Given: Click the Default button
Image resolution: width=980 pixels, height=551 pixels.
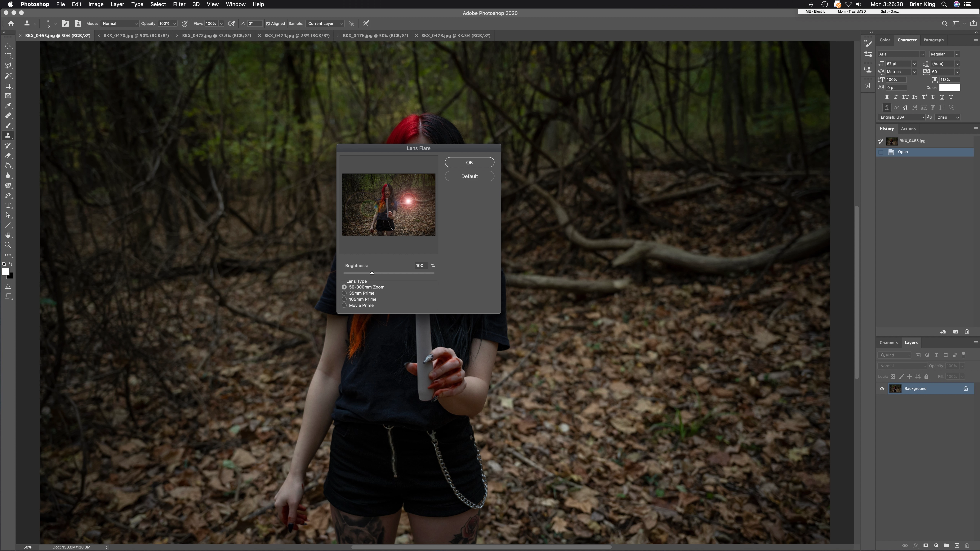Looking at the screenshot, I should click(470, 176).
